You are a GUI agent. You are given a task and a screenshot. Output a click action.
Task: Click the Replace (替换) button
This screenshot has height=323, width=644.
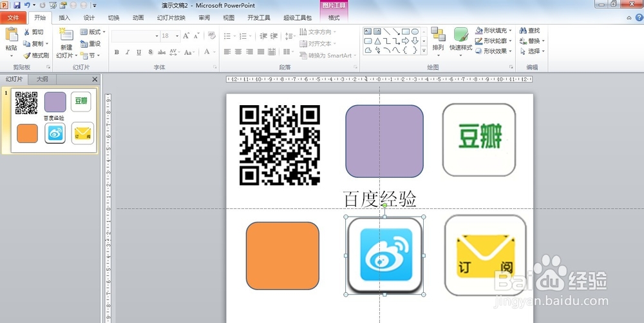point(531,41)
